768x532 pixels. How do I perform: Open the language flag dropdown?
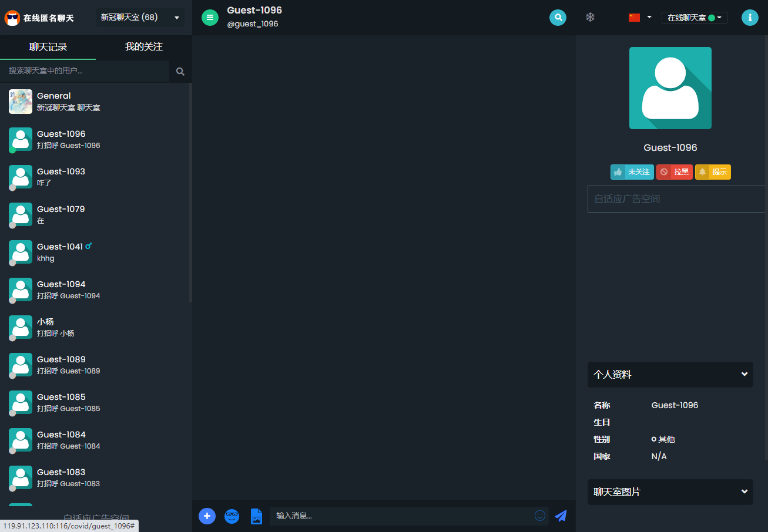tap(639, 18)
